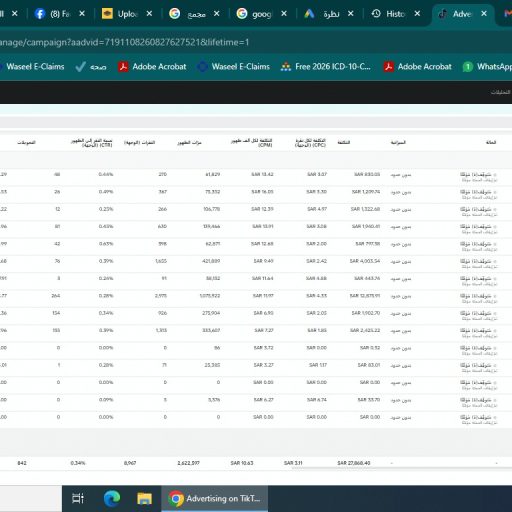
Task: Select the cost cell SAR 4,003.54
Action: [x=365, y=261]
